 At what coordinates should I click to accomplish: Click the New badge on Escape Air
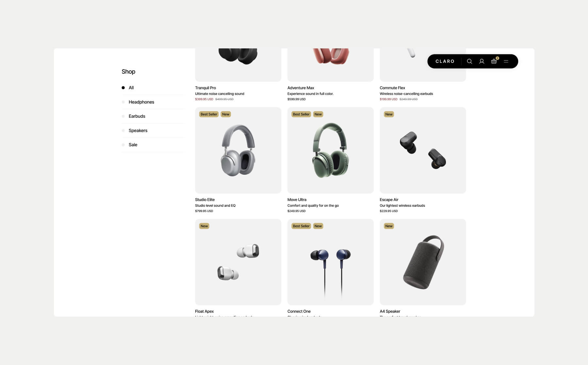(389, 114)
